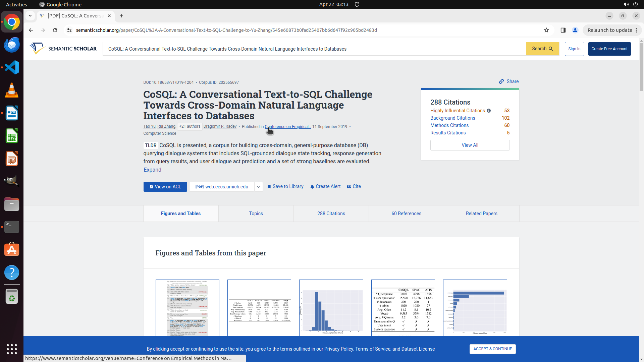Image resolution: width=644 pixels, height=362 pixels.
Task: Switch to the Topics tab
Action: pyautogui.click(x=256, y=214)
